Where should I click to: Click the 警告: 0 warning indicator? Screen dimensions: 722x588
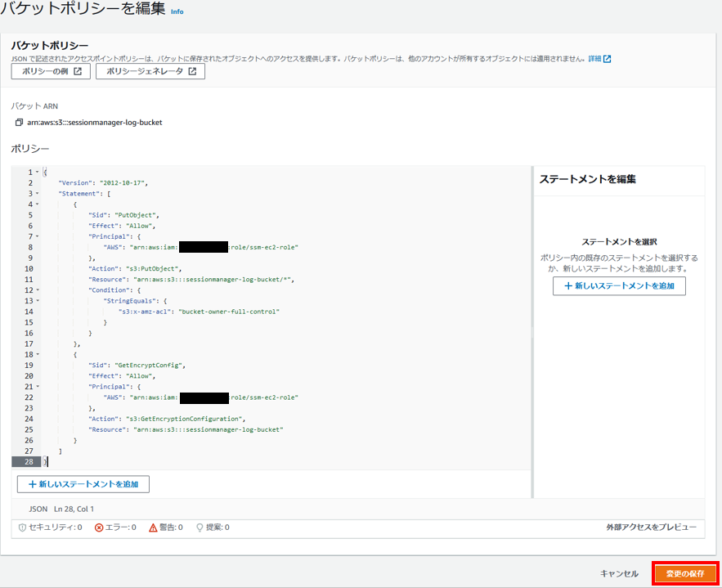pos(166,527)
